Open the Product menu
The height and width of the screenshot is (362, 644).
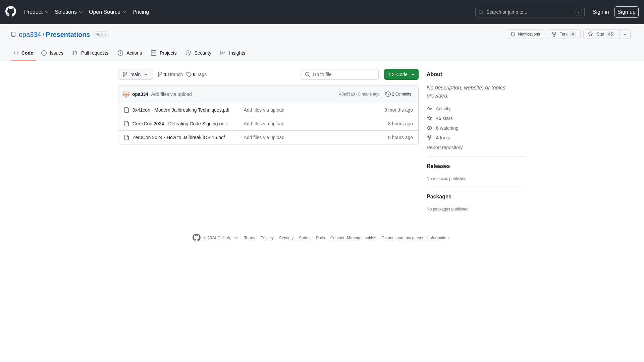[x=36, y=12]
